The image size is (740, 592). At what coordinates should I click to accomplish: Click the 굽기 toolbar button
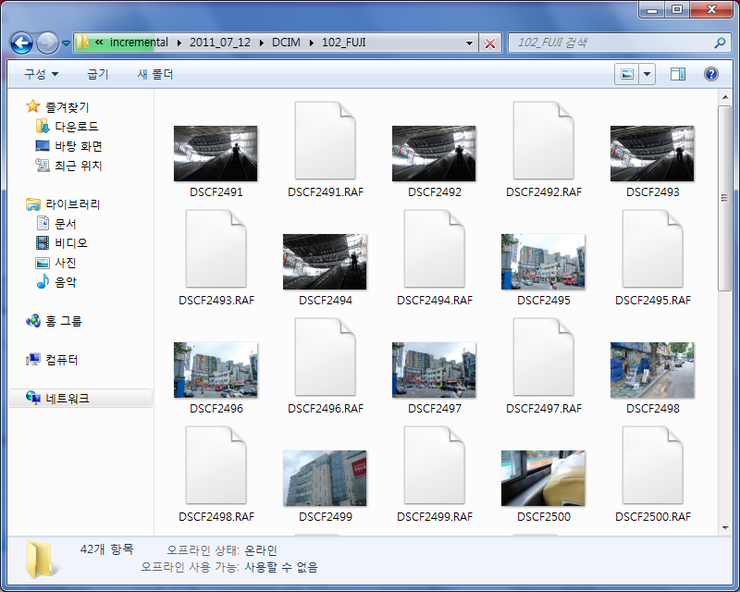click(98, 74)
